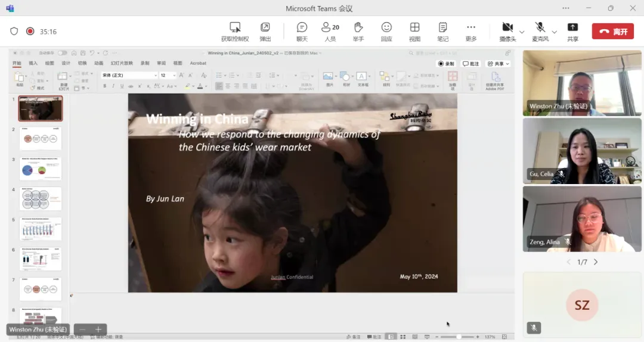Show the People participants list
644x342 pixels.
tap(330, 32)
